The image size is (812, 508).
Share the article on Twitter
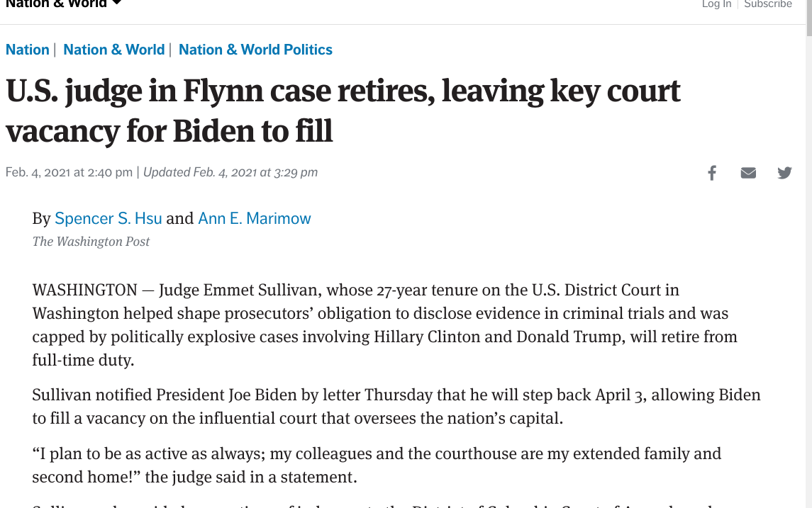(x=784, y=173)
